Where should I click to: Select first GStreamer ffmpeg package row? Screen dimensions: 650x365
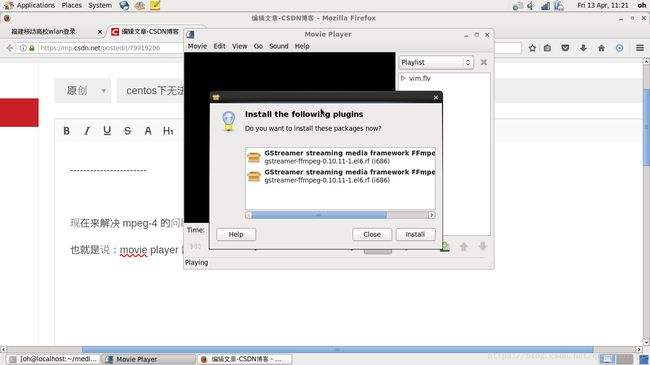click(340, 157)
